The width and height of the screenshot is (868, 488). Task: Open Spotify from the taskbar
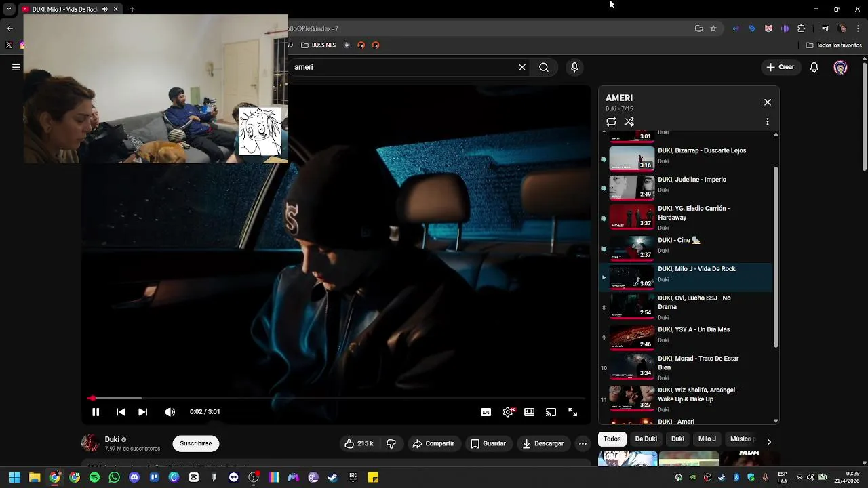click(94, 478)
